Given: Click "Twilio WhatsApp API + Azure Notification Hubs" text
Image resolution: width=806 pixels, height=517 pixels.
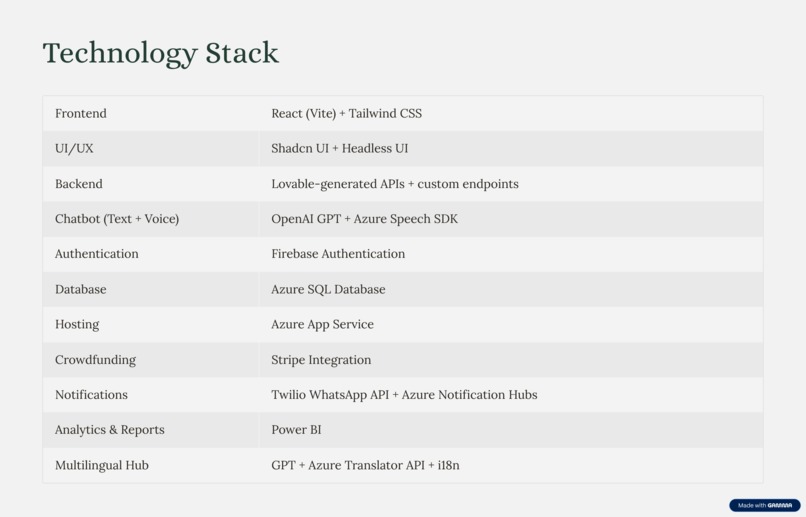Looking at the screenshot, I should point(404,395).
